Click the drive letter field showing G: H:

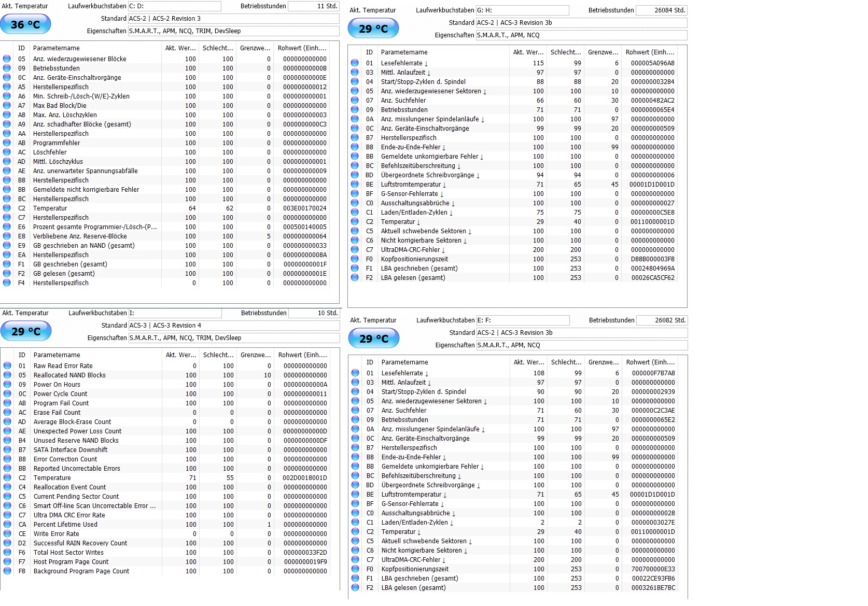click(x=522, y=10)
